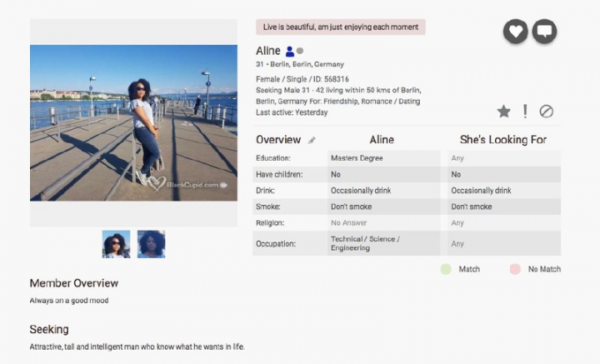Click the 'Live is beautiful' headline banner
600x364 pixels.
pyautogui.click(x=340, y=27)
